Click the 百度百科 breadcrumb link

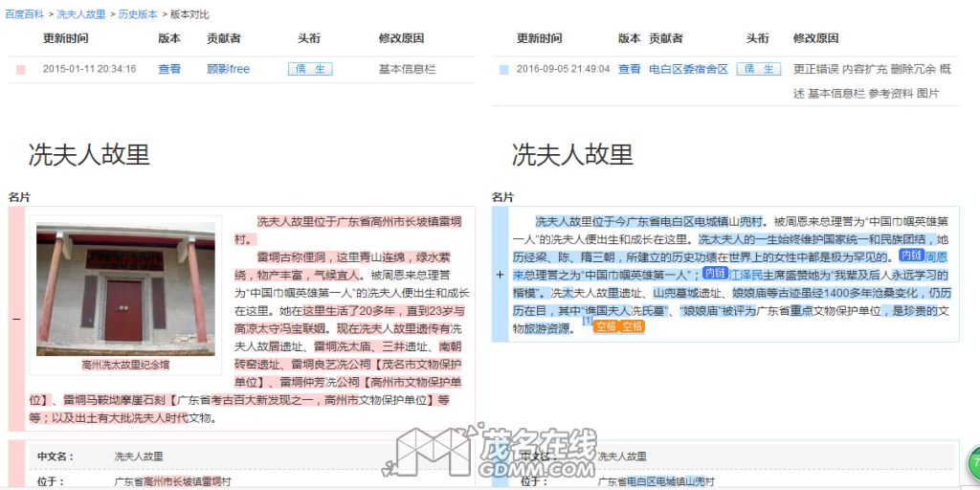(25, 14)
